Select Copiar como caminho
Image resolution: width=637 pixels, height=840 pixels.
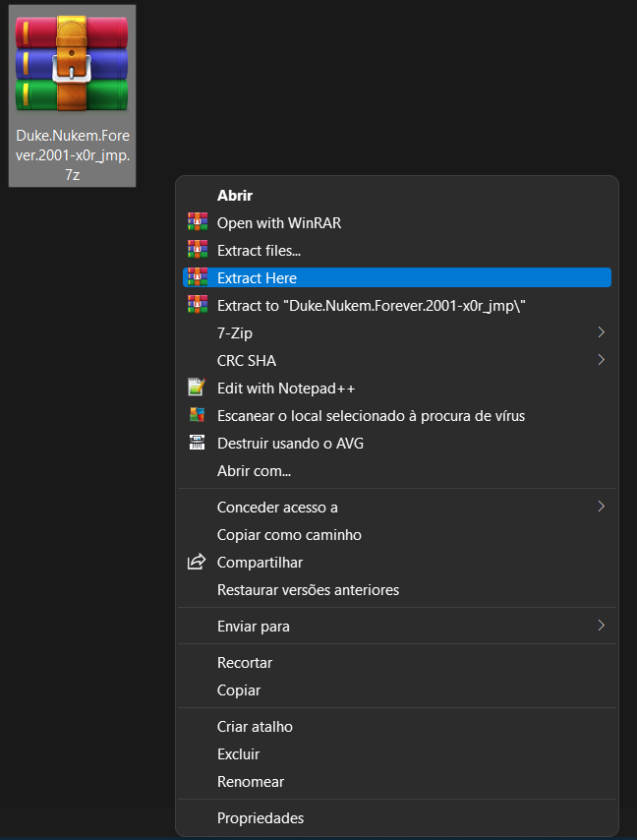pos(289,535)
